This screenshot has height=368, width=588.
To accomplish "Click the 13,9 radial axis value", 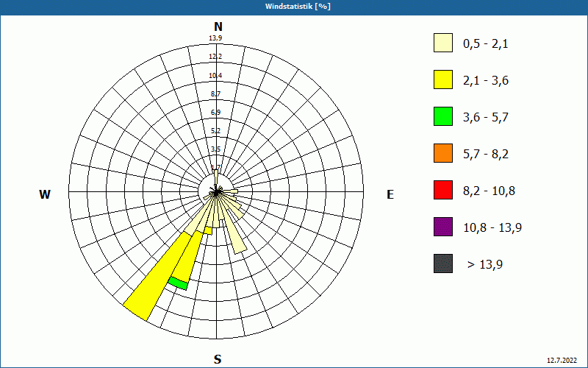I will click(x=215, y=38).
